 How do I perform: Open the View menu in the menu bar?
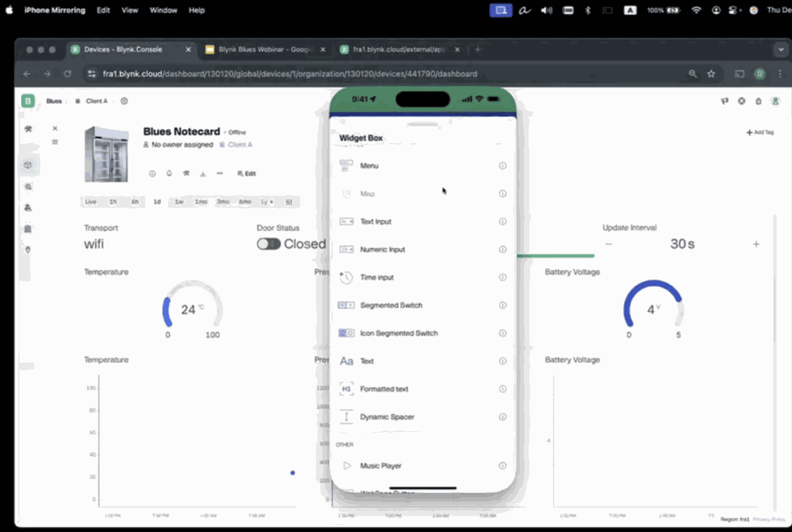pos(129,10)
